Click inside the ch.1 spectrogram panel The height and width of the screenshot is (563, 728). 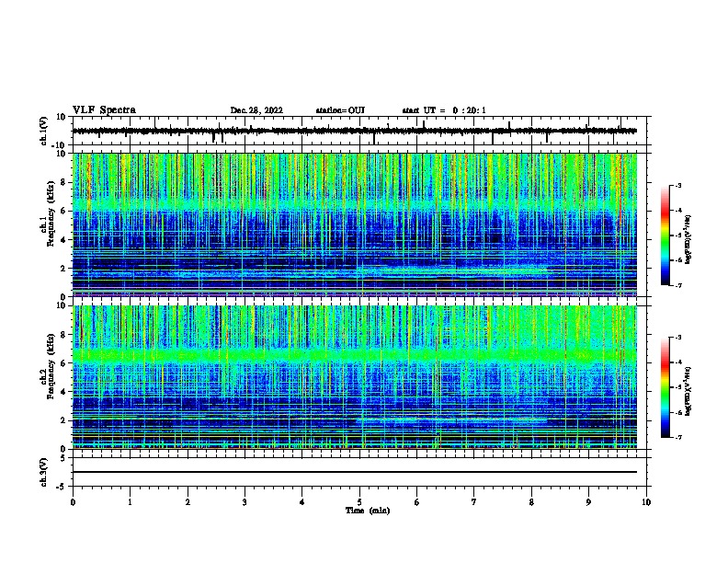tap(355, 224)
